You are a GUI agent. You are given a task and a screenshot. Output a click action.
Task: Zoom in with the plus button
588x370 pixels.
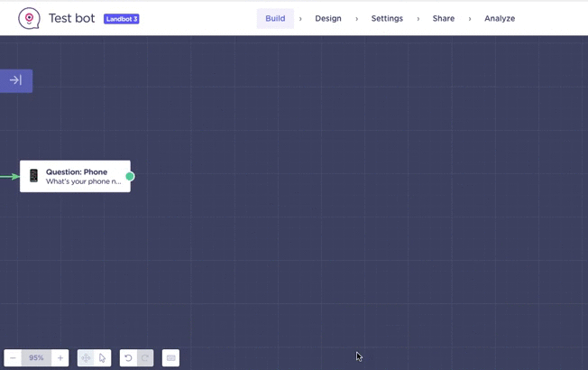60,358
